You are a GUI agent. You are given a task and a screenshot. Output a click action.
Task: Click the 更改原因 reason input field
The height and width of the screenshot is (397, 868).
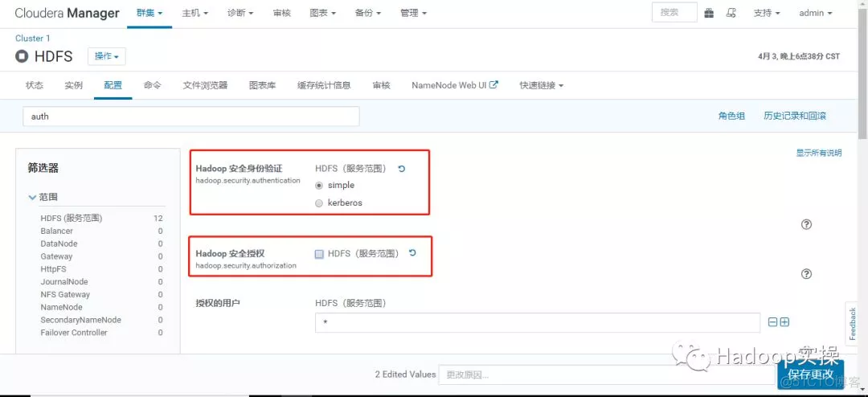click(x=607, y=374)
